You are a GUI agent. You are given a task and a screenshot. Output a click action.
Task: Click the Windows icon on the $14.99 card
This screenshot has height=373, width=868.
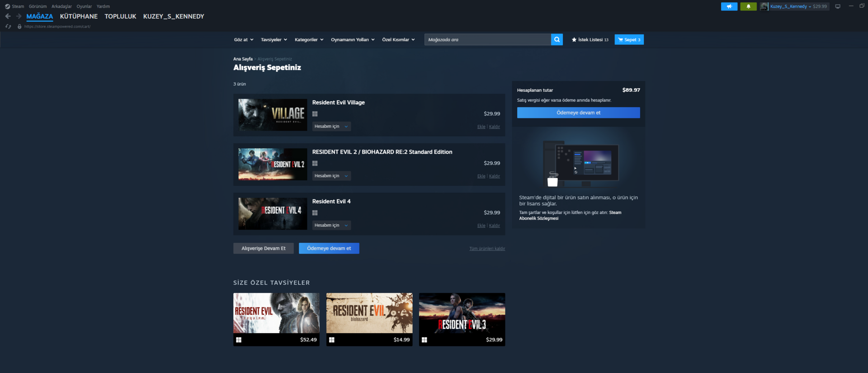tap(332, 340)
